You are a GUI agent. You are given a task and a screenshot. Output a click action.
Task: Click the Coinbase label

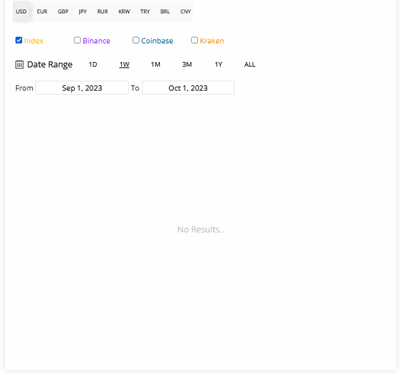click(157, 41)
